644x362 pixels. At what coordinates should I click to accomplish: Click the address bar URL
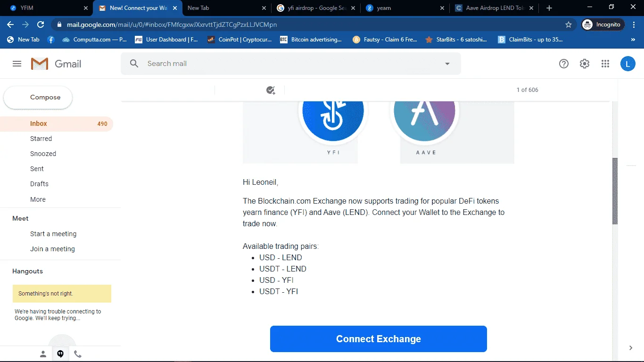[172, 25]
